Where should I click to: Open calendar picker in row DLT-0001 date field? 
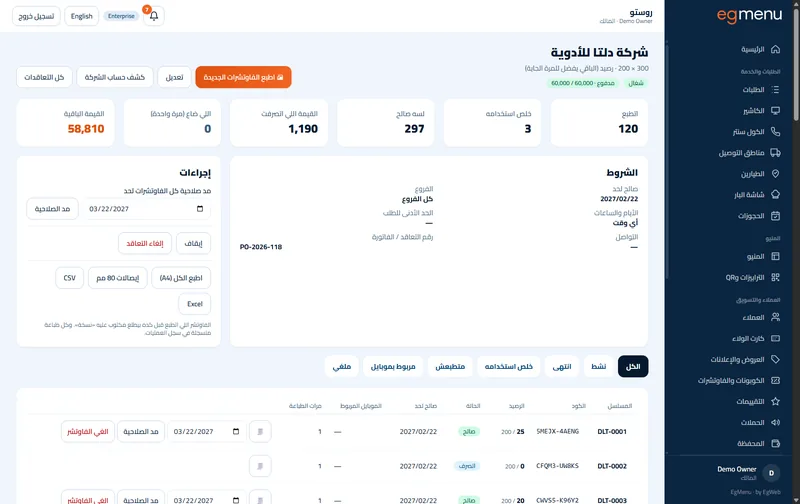236,432
